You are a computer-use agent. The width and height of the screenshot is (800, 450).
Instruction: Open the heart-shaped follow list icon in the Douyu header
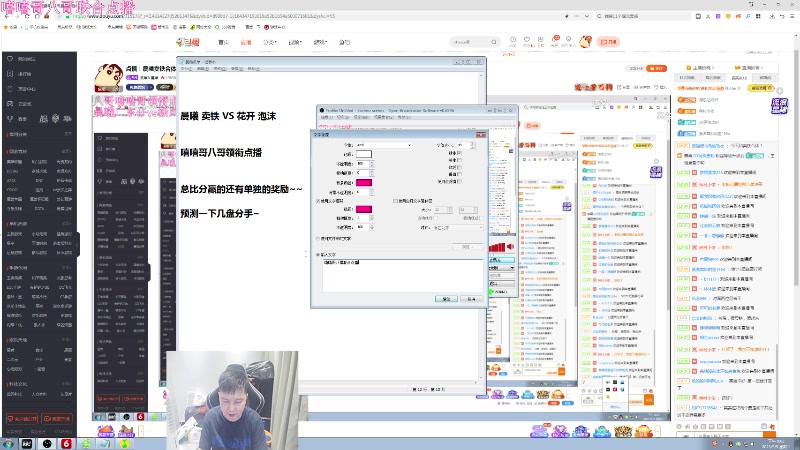[x=527, y=40]
